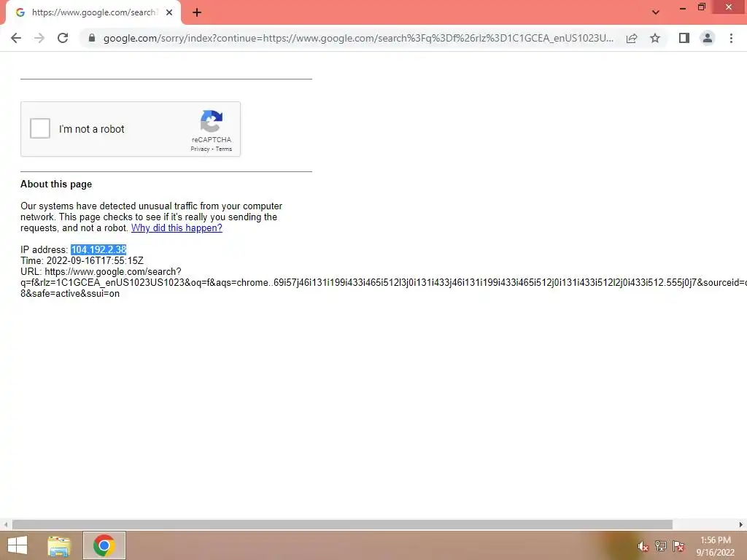Open the reCAPTCHA Terms link
This screenshot has height=560, width=747.
pyautogui.click(x=223, y=149)
